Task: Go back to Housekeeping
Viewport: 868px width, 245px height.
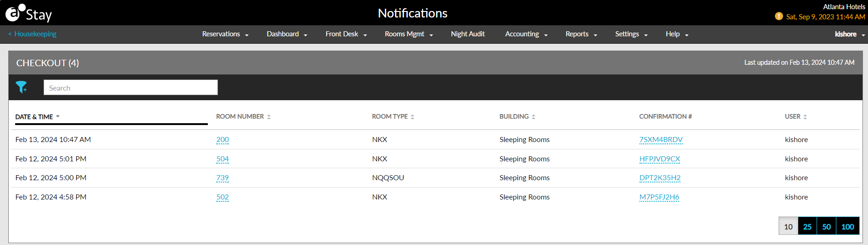Action: pyautogui.click(x=32, y=34)
